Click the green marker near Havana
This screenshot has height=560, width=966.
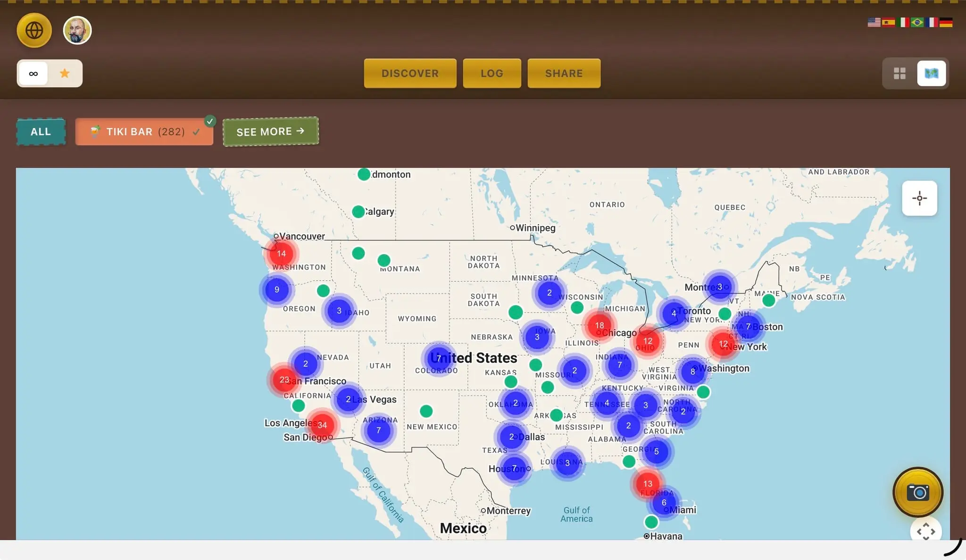651,522
